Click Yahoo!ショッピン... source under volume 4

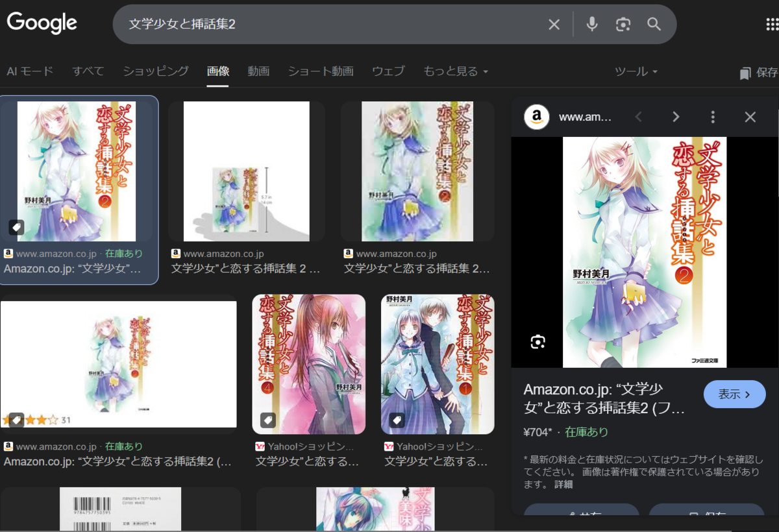coord(310,446)
